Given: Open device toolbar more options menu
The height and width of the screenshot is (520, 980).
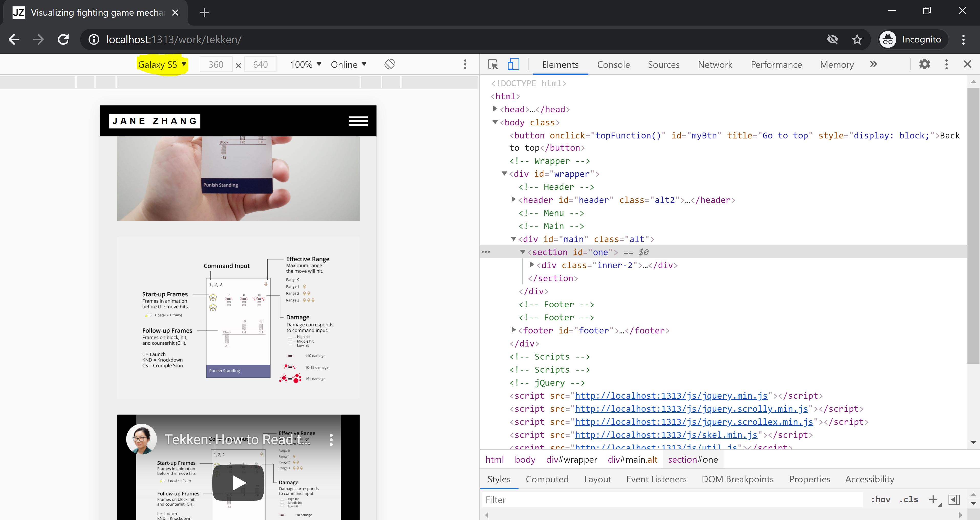Looking at the screenshot, I should pos(465,64).
